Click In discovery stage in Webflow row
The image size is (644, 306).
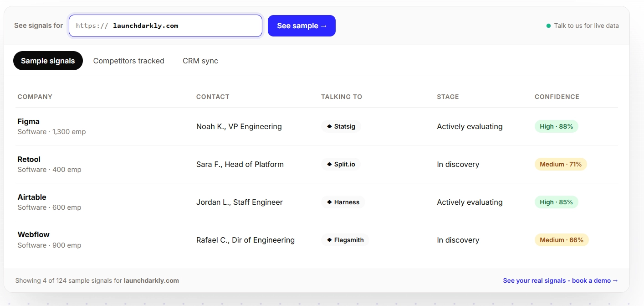pos(458,240)
